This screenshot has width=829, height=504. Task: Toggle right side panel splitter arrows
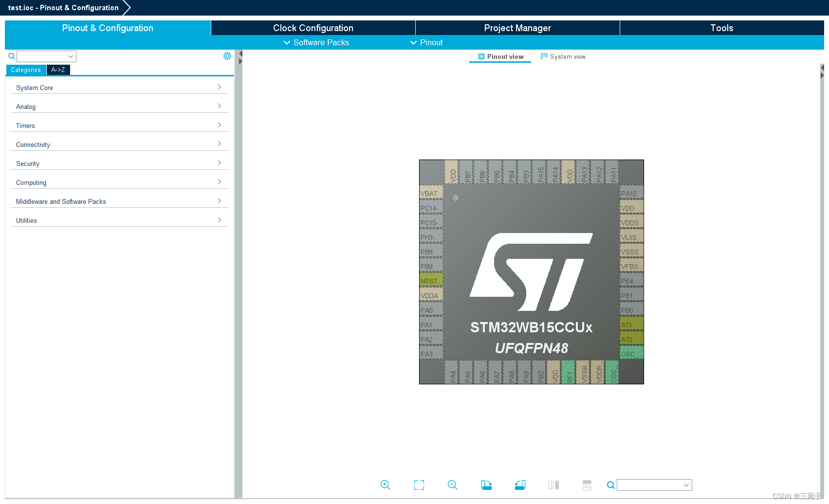[822, 72]
